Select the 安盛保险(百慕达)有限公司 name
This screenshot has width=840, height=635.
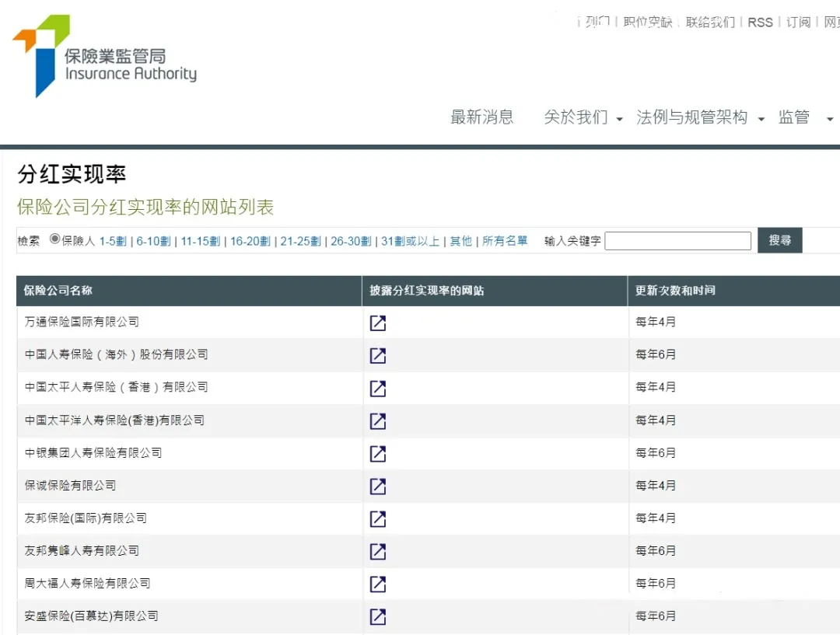91,616
